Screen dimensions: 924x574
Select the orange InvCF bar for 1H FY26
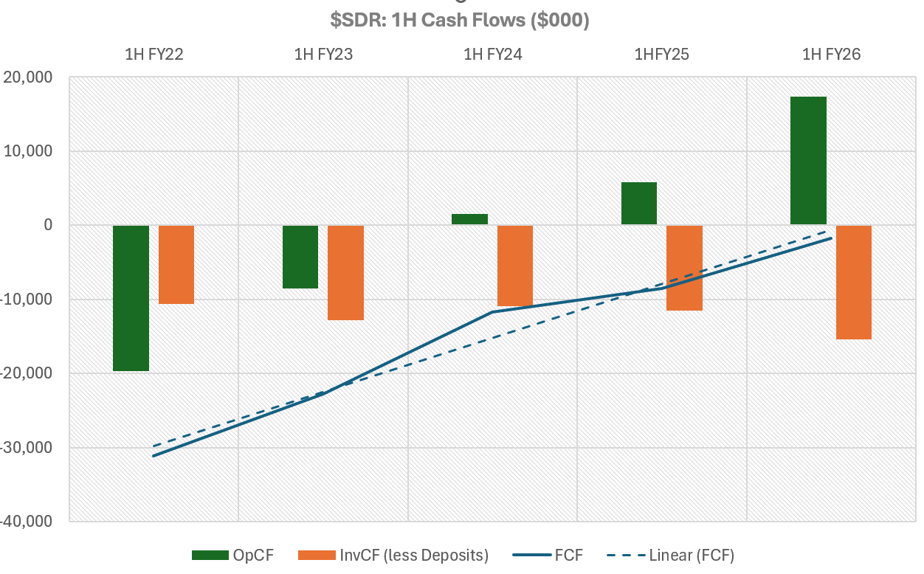[x=854, y=282]
